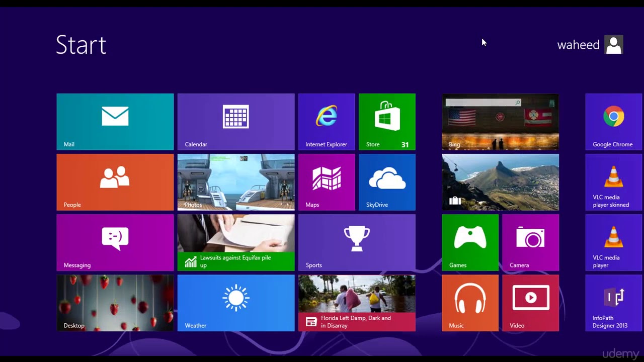This screenshot has width=644, height=362.
Task: Launch the Maps app
Action: click(327, 182)
